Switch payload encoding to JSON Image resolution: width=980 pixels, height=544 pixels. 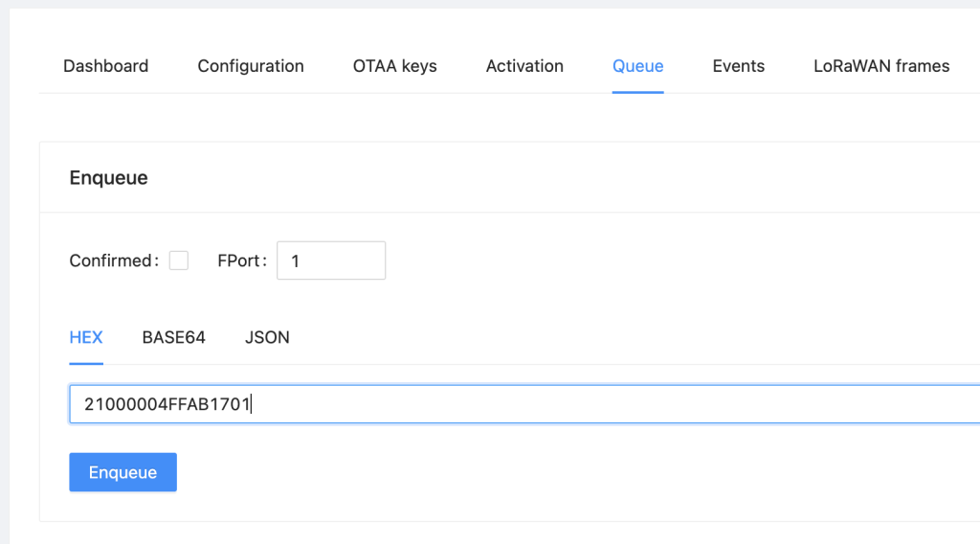(x=267, y=338)
